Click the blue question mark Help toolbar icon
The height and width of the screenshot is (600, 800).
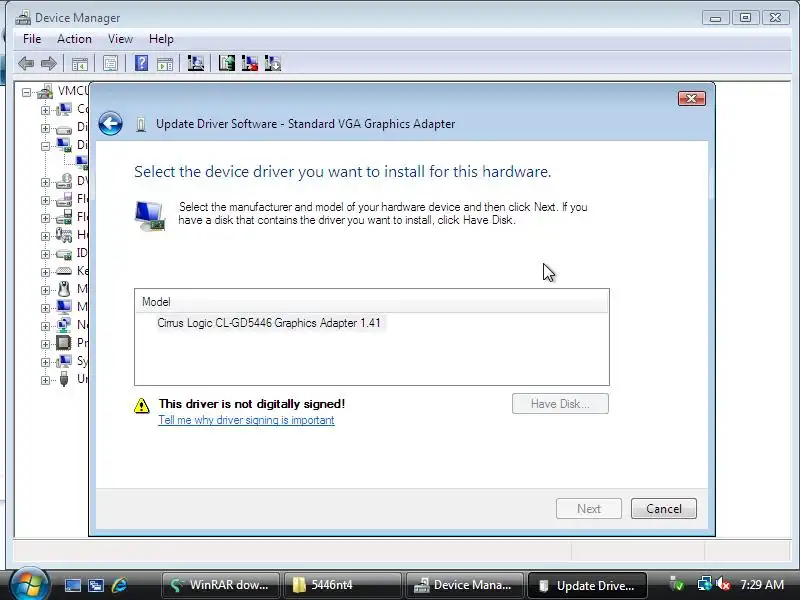point(141,63)
